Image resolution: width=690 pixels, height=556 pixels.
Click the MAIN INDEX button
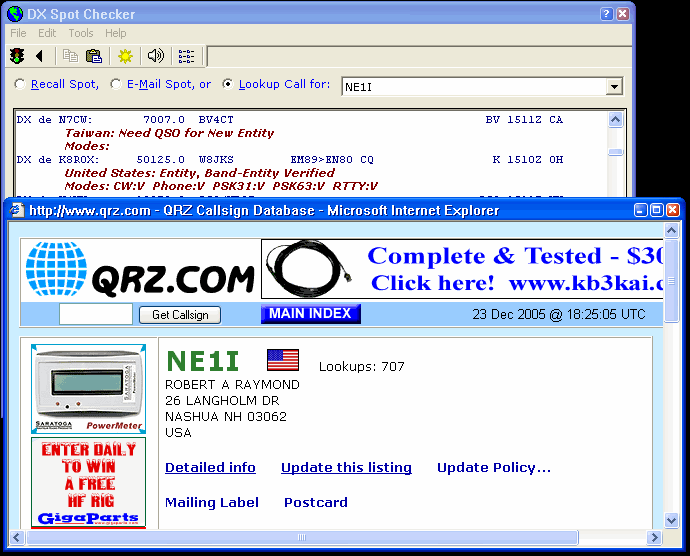pos(311,313)
